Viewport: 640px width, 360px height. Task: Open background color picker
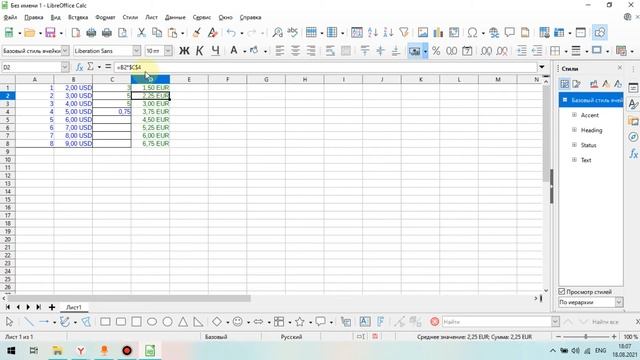(253, 51)
